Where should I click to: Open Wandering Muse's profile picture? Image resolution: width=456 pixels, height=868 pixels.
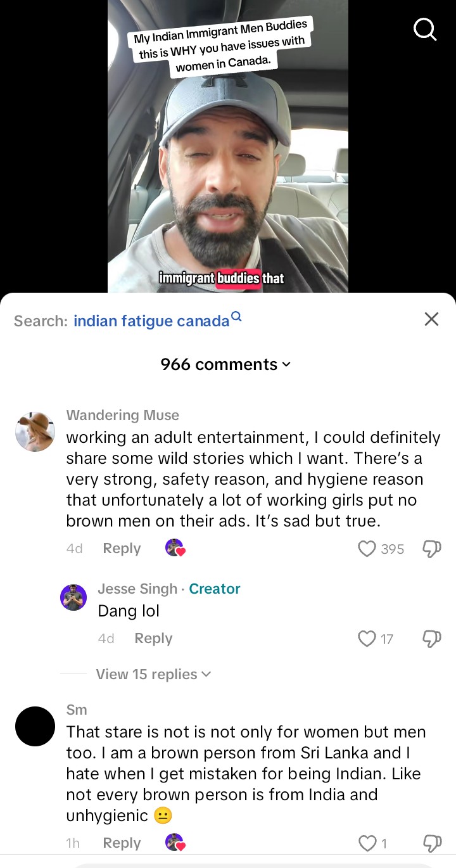pyautogui.click(x=35, y=431)
